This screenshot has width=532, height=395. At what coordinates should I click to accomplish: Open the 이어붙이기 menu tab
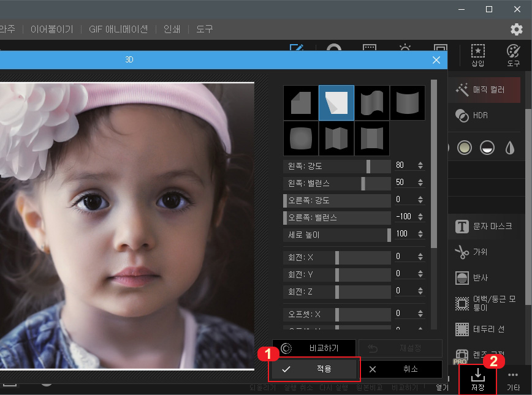point(52,29)
